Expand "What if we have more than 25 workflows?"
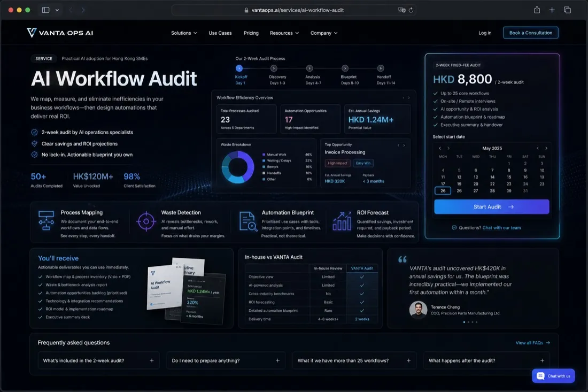The width and height of the screenshot is (588, 392). coord(354,360)
